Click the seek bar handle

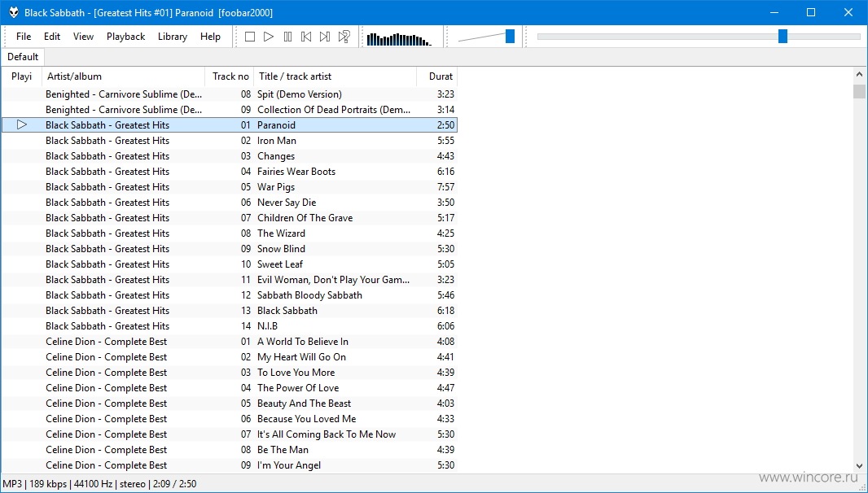coord(783,37)
